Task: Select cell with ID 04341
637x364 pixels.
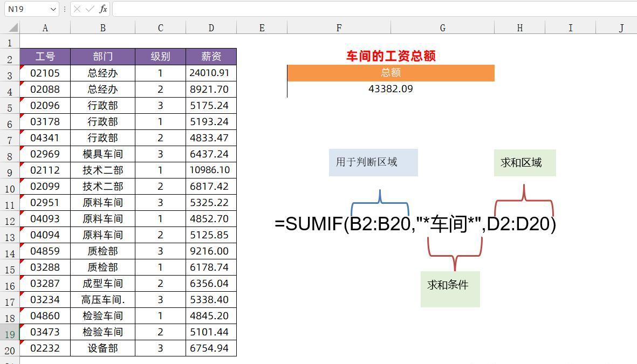Action: (x=45, y=138)
